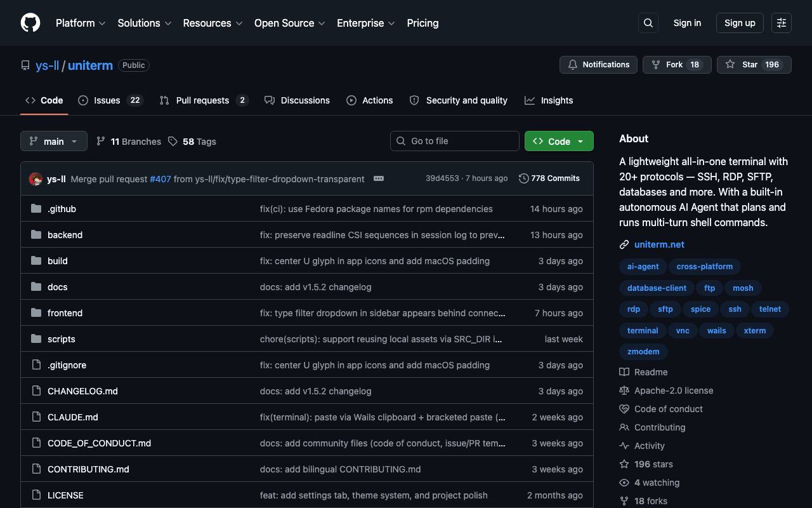The height and width of the screenshot is (508, 812).
Task: Click the CLAUDE.md file icon
Action: pyautogui.click(x=36, y=417)
